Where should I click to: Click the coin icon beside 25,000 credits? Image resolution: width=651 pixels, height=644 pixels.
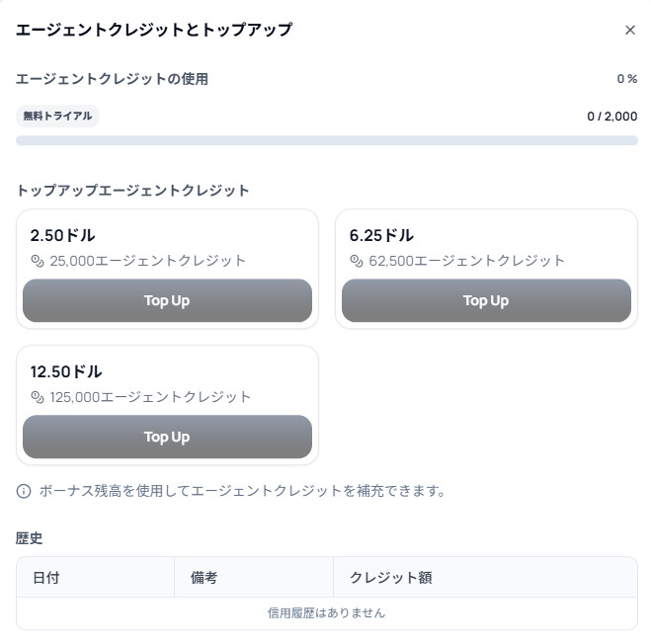pos(39,261)
